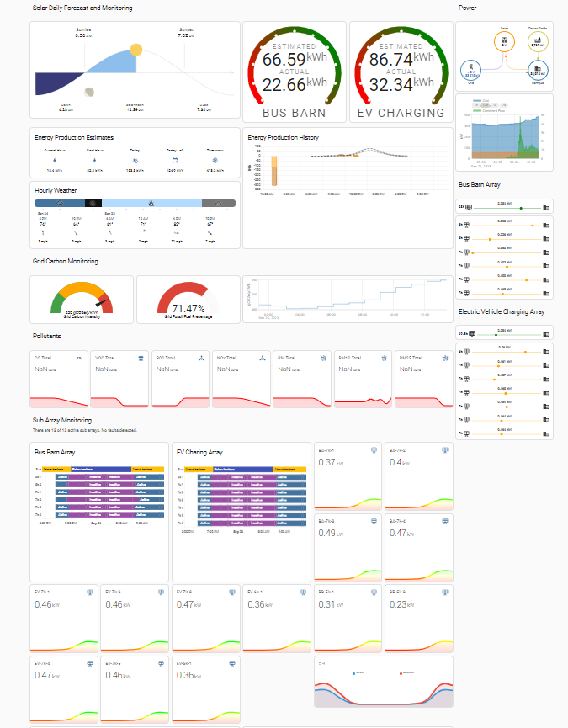Screen dimensions: 568x728
Task: Toggle the Combined Flow legend series
Action: click(x=489, y=111)
